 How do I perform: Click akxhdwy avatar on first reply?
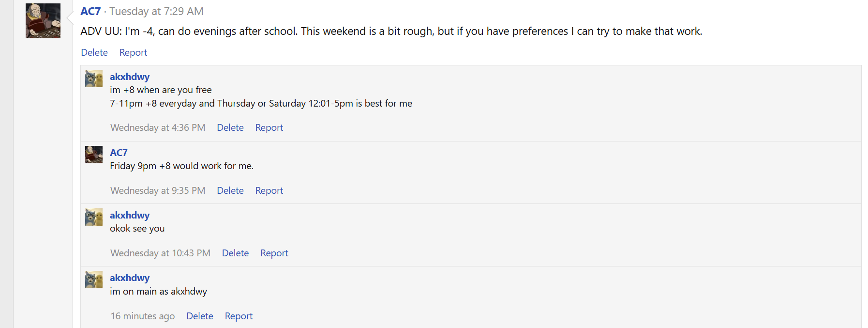click(94, 78)
